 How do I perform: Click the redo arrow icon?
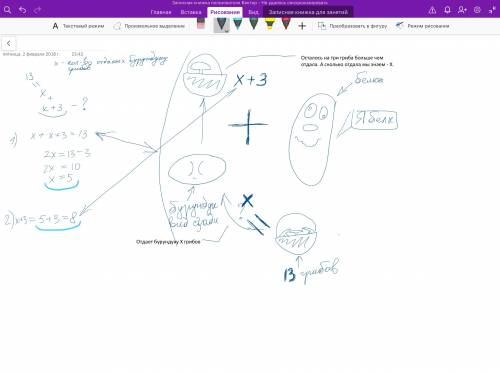click(37, 10)
